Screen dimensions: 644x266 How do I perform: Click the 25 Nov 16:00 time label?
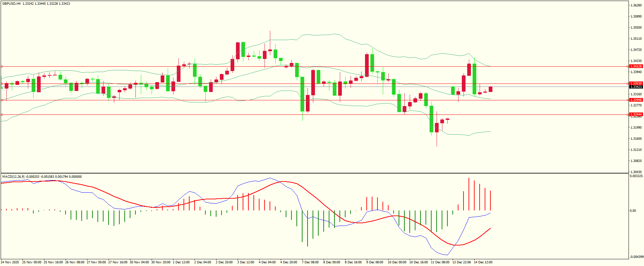[53, 262]
